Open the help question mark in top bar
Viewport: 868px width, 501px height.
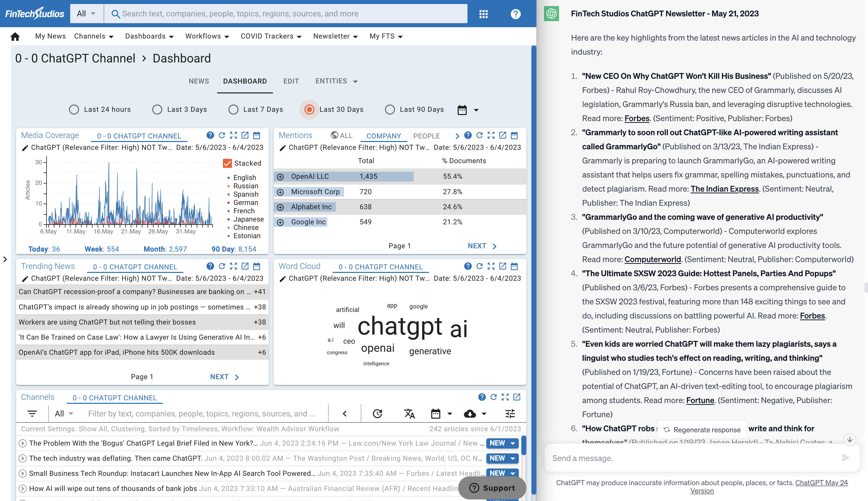pyautogui.click(x=515, y=14)
